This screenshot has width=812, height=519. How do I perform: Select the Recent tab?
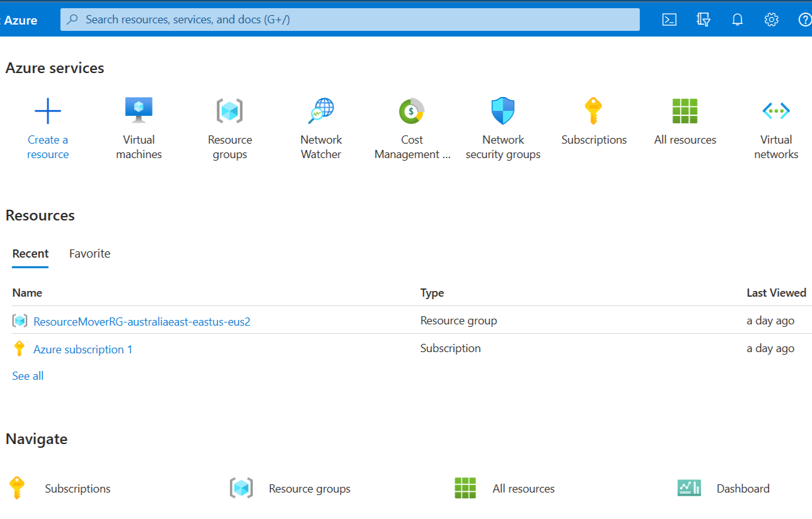[x=30, y=253]
